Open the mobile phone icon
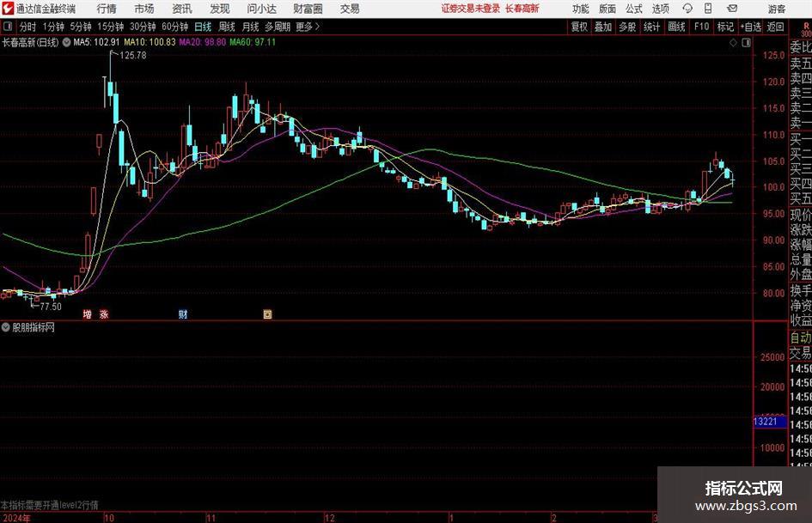Viewport: 812px width, 523px height. [708, 9]
